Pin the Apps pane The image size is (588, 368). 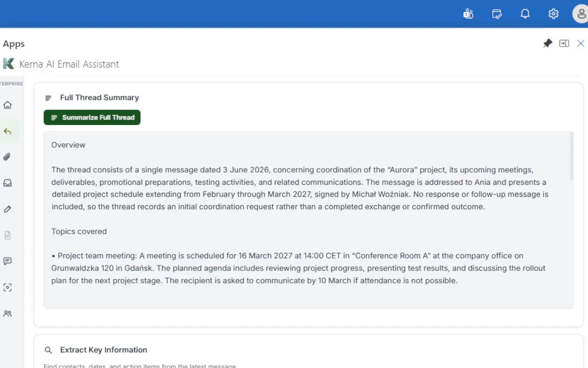click(x=548, y=43)
